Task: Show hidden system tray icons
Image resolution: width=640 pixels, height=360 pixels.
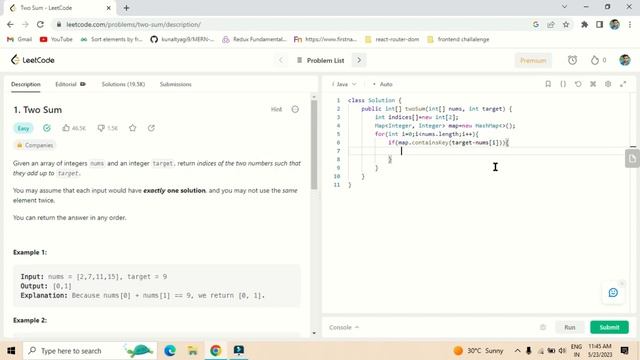Action: (517, 351)
